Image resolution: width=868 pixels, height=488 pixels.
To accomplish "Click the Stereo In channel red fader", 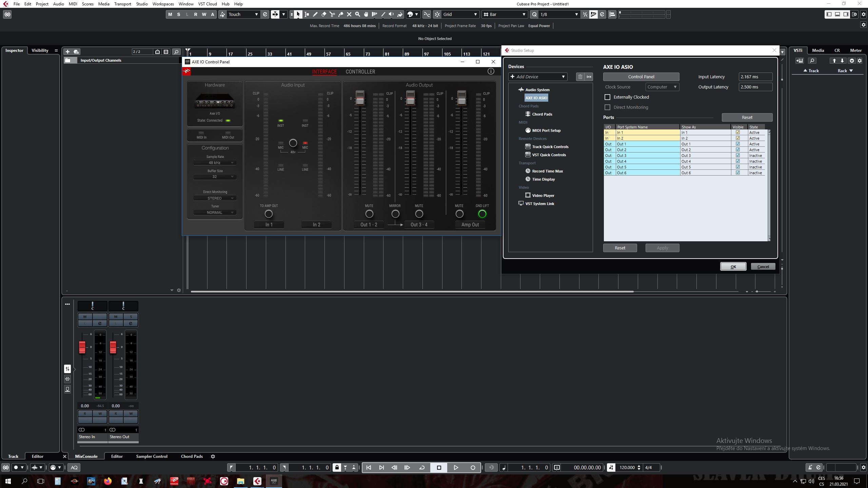I will (82, 347).
